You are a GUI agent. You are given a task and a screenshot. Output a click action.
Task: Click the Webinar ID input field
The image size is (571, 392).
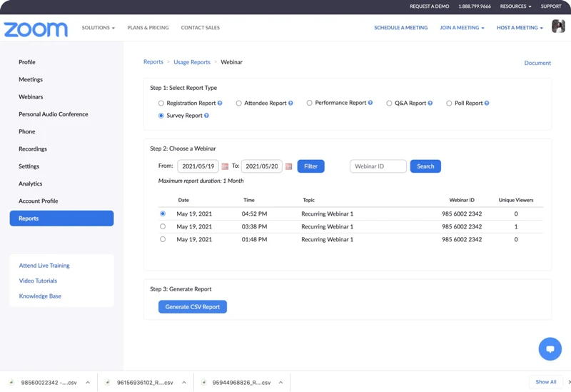(378, 166)
